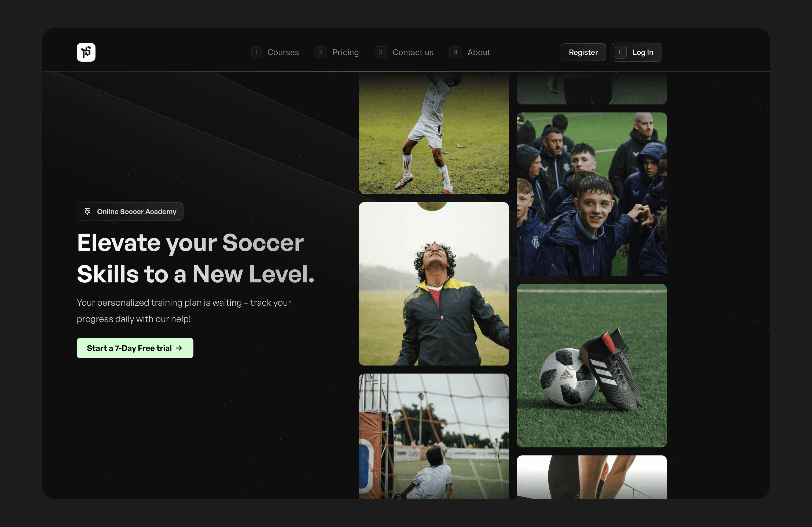The height and width of the screenshot is (527, 812).
Task: Open the photo of player heading ball
Action: click(434, 284)
